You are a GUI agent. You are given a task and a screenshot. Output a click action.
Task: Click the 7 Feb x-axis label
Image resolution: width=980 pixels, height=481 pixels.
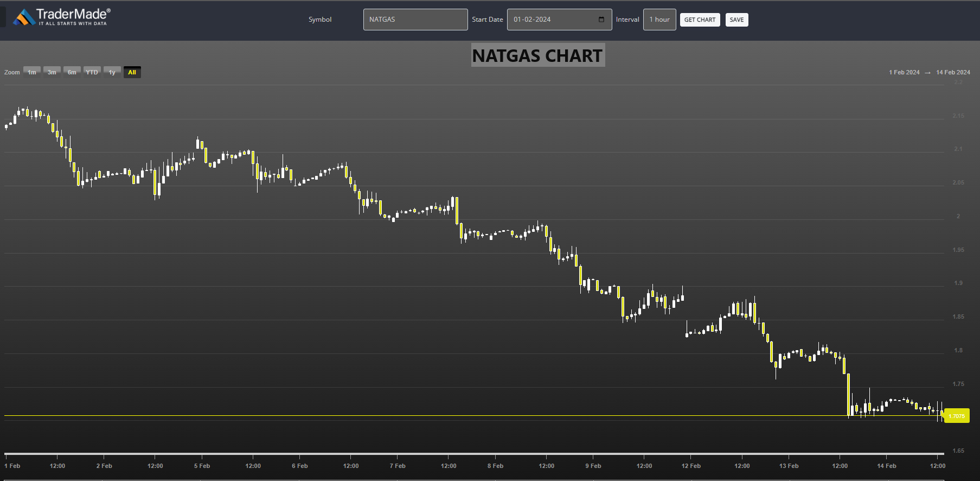click(398, 466)
